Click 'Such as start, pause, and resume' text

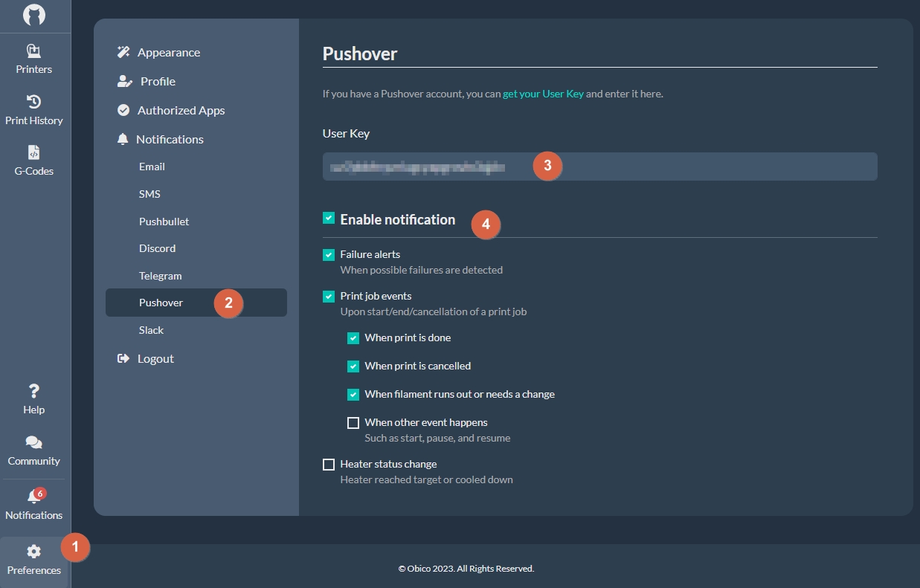437,438
